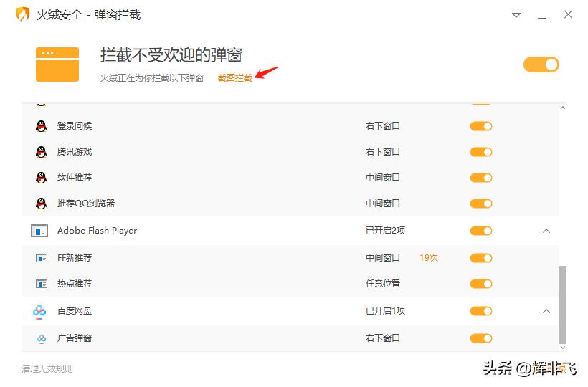The height and width of the screenshot is (387, 588).
Task: Toggle the 百度网盘 group switch
Action: (x=481, y=311)
